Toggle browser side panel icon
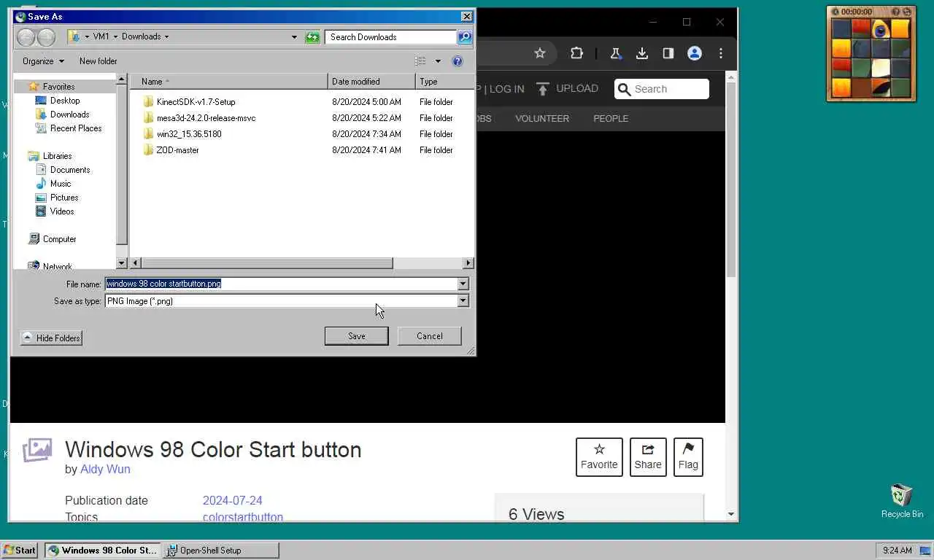The image size is (934, 560). point(668,53)
